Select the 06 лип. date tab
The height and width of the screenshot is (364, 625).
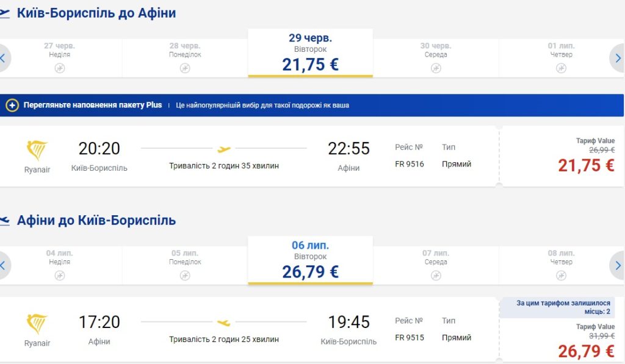(x=310, y=260)
